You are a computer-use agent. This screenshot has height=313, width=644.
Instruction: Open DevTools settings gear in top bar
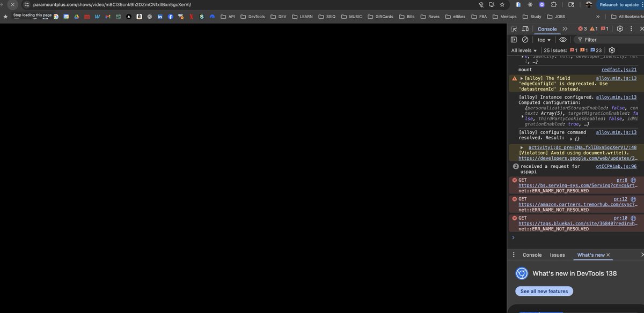[620, 29]
